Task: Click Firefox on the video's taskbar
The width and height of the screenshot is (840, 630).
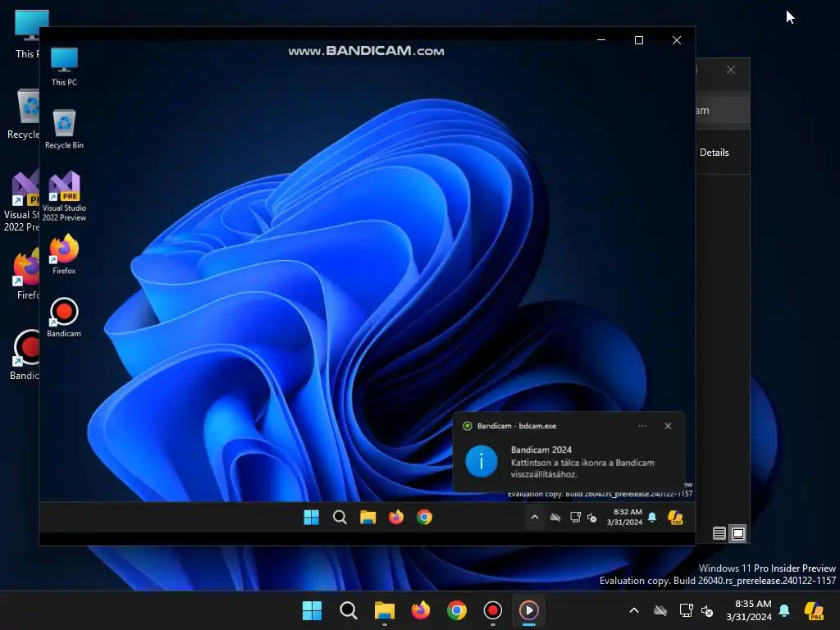Action: pos(396,517)
